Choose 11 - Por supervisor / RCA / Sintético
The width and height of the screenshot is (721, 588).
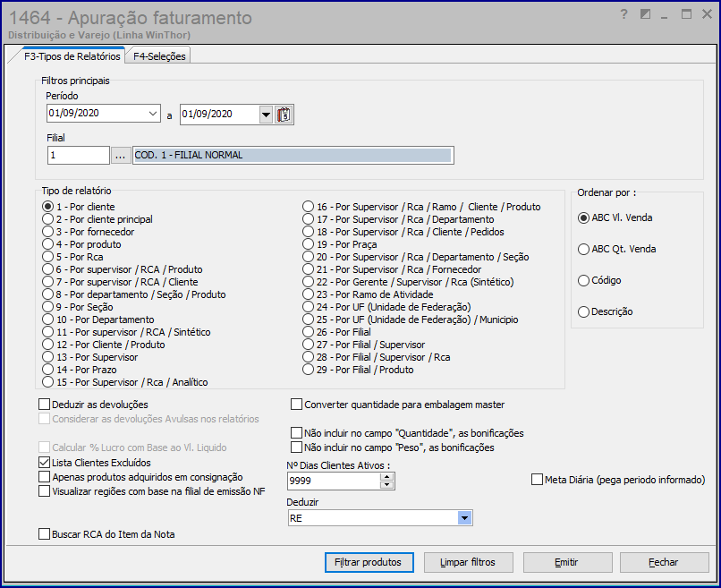[126, 332]
